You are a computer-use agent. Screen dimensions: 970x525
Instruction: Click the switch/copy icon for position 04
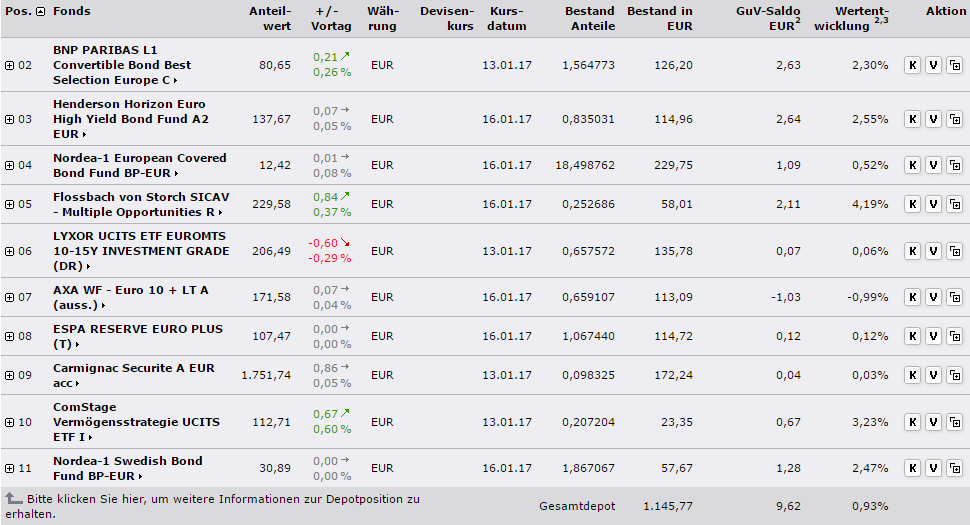pos(954,165)
